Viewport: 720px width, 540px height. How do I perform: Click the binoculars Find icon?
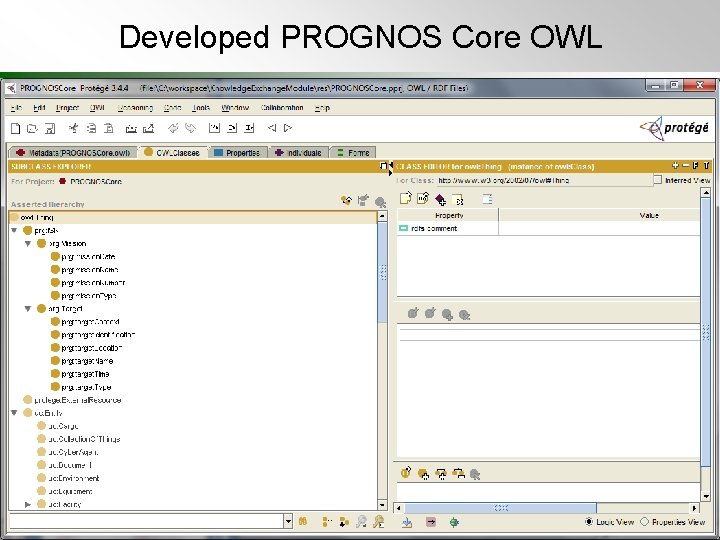(303, 521)
